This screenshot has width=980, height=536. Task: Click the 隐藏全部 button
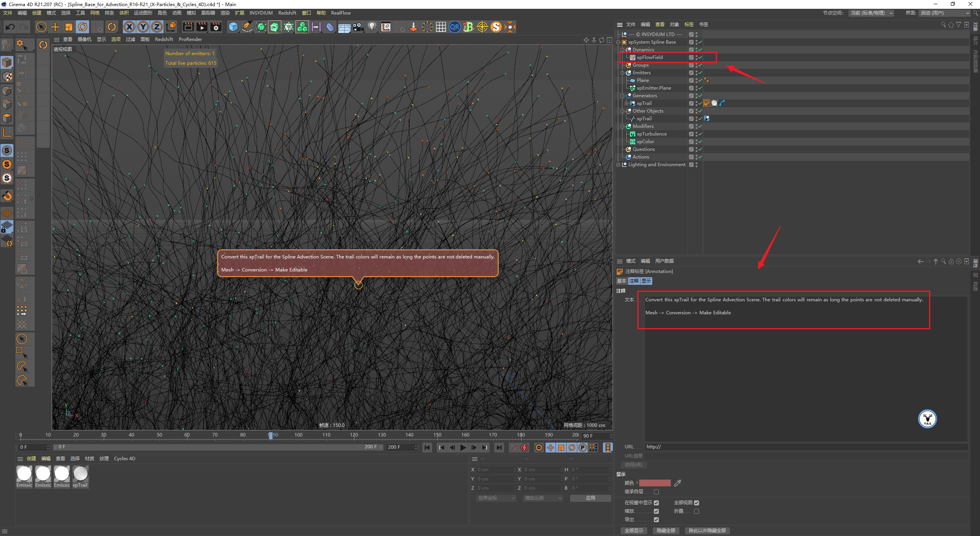(x=666, y=530)
